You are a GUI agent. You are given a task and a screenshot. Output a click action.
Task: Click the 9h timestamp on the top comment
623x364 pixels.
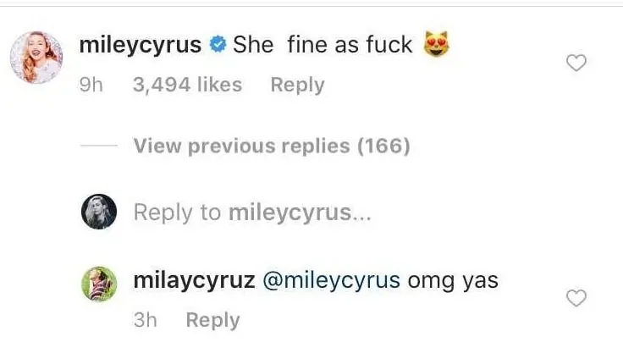pyautogui.click(x=91, y=85)
